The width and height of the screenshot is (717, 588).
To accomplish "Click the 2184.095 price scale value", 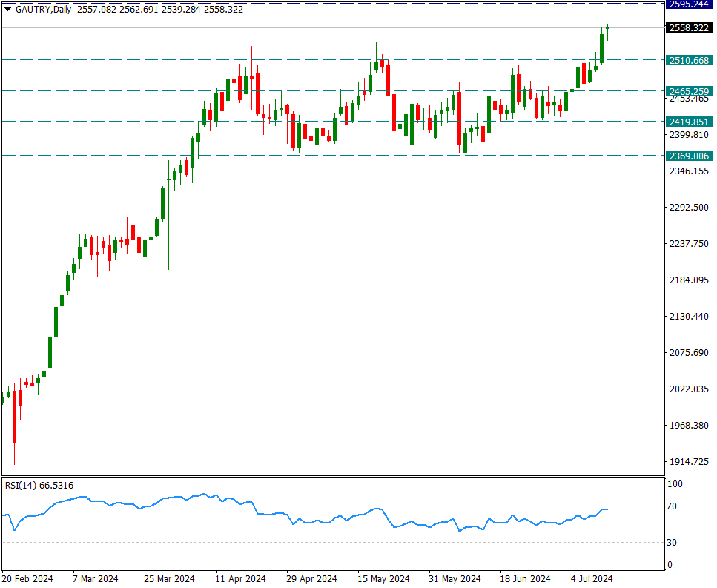I will (689, 280).
